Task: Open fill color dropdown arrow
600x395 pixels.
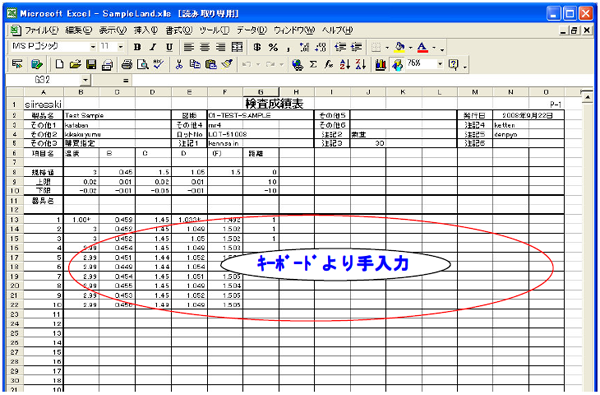Action: 411,48
